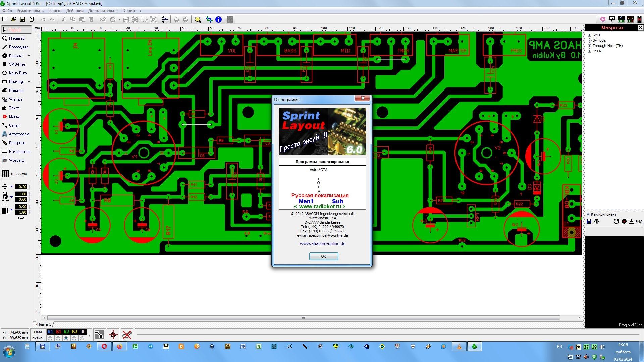
Task: Expand the SMD macros tree node
Action: tap(589, 35)
